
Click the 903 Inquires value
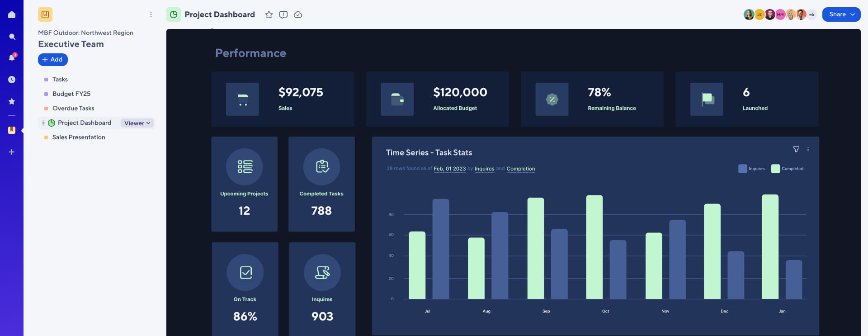(322, 317)
